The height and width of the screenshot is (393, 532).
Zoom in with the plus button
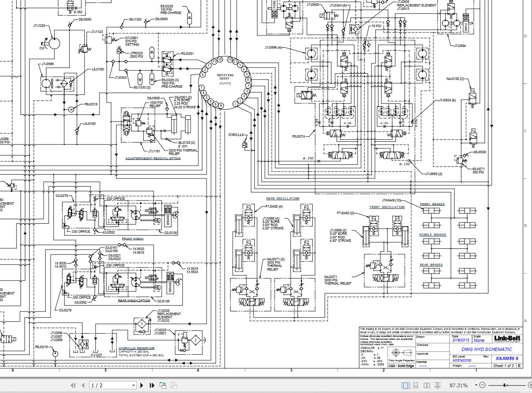[x=529, y=385]
